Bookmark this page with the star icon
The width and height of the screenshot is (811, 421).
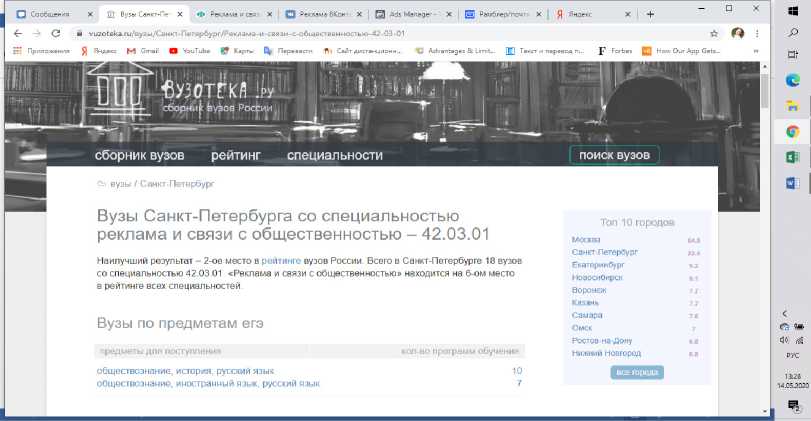tap(714, 32)
